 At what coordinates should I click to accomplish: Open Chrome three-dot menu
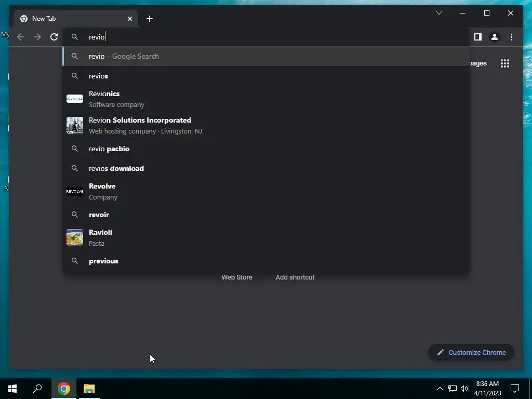coord(511,37)
